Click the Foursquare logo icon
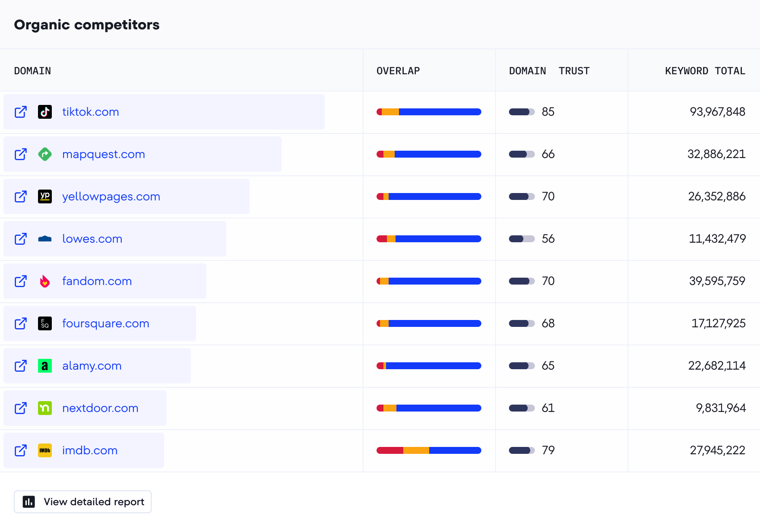 pos(45,323)
